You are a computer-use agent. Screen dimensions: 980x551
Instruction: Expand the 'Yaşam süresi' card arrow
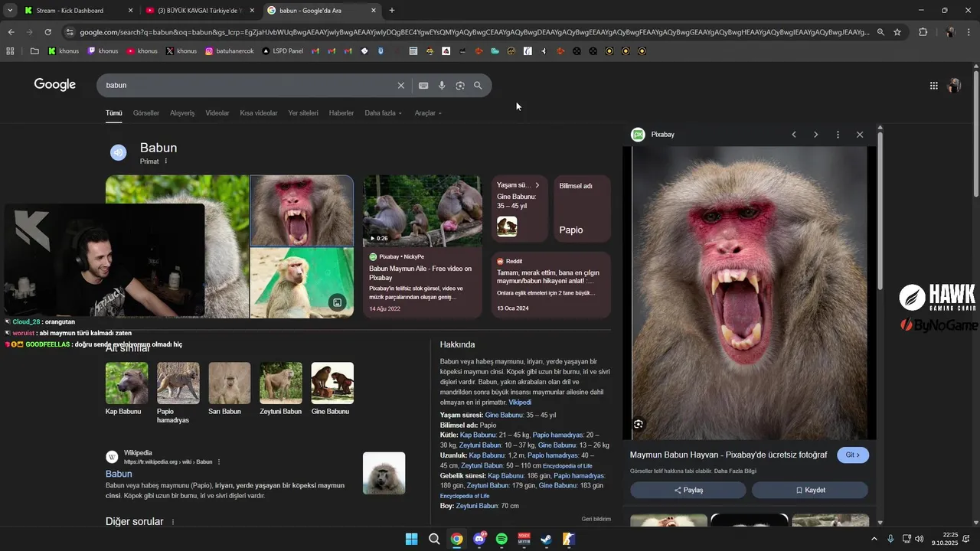537,185
